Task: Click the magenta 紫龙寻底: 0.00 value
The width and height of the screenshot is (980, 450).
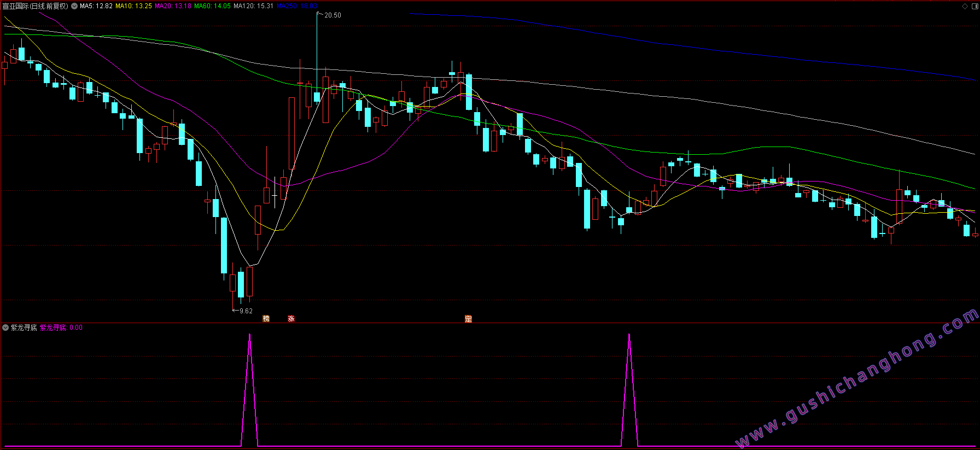Action: coord(61,328)
